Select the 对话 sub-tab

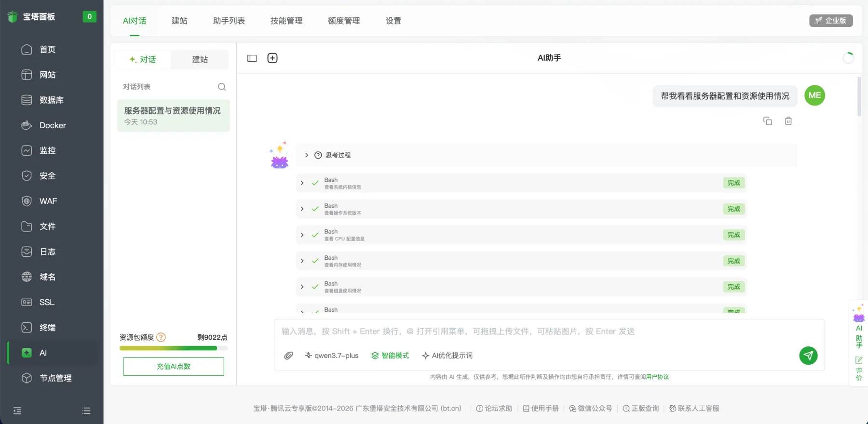pyautogui.click(x=143, y=59)
